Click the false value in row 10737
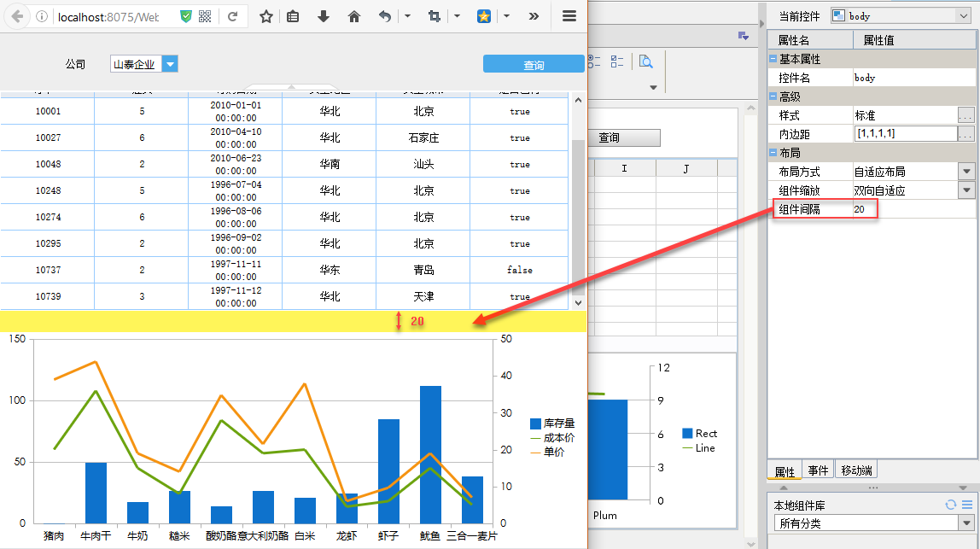The height and width of the screenshot is (549, 980). (520, 270)
